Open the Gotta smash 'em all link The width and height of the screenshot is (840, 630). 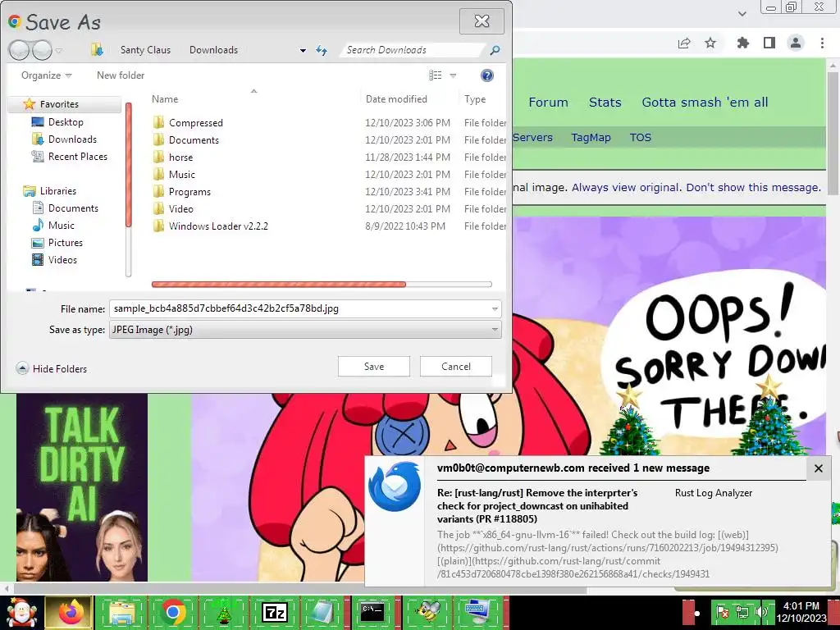pyautogui.click(x=705, y=103)
